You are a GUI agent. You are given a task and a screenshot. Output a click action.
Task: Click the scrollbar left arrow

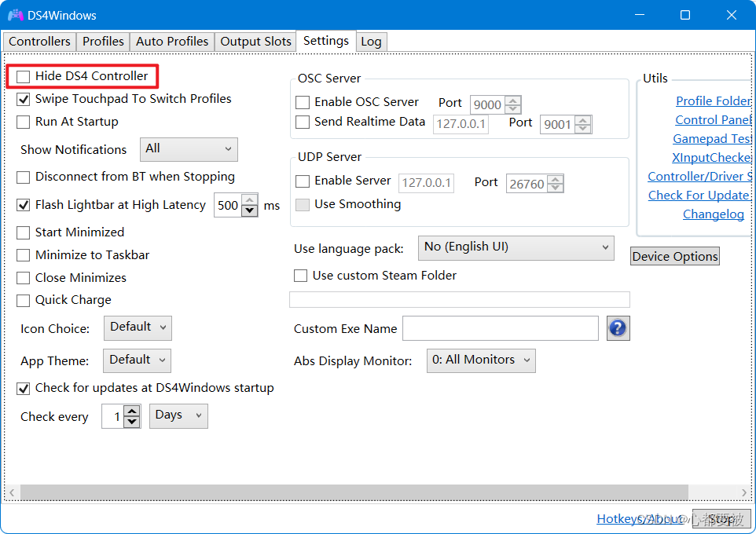coord(12,492)
